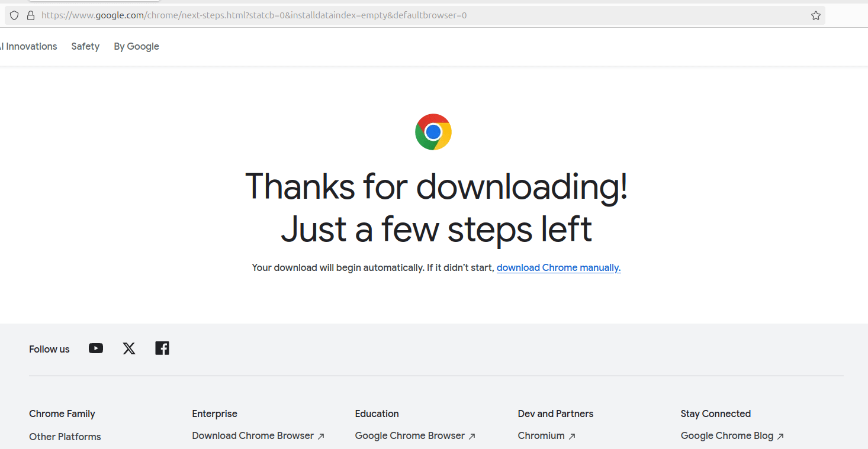This screenshot has width=868, height=449.
Task: Open the Other Platforms footer link
Action: coord(65,437)
